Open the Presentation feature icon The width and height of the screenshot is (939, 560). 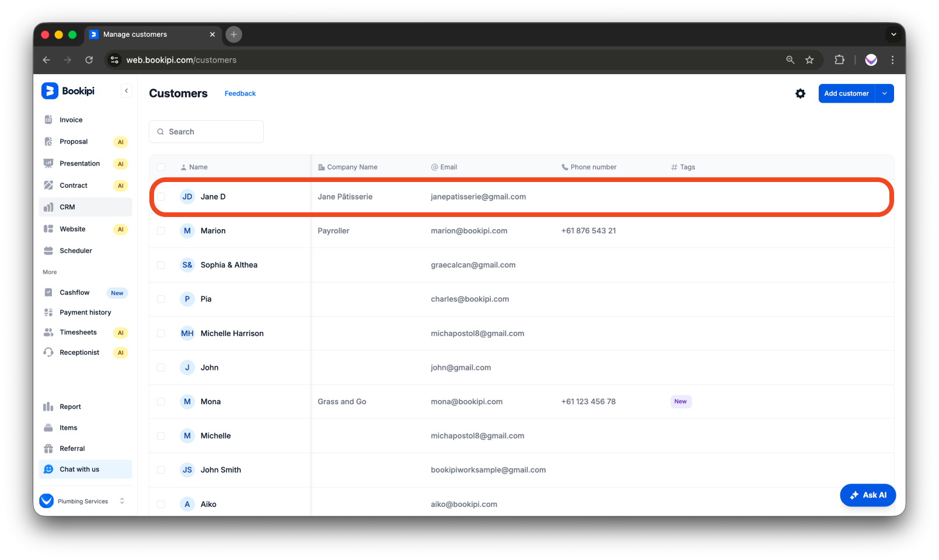point(49,163)
